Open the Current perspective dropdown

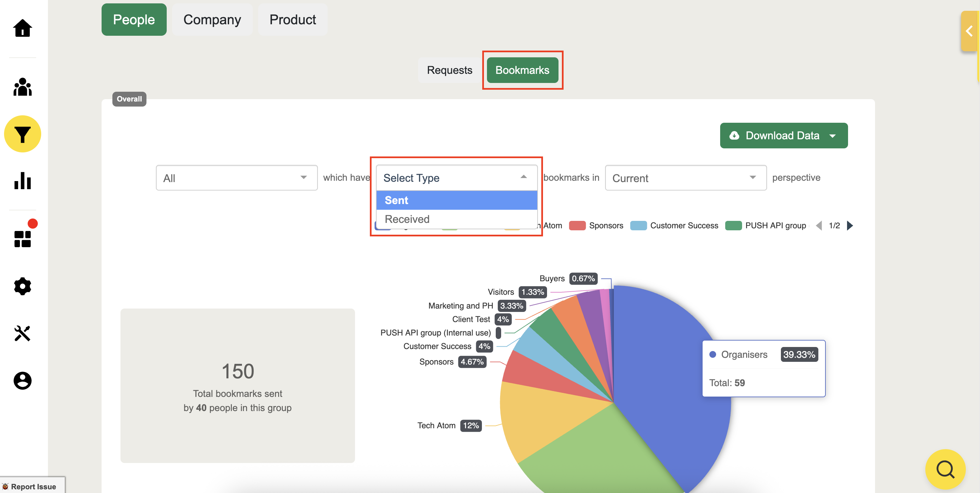(x=685, y=177)
